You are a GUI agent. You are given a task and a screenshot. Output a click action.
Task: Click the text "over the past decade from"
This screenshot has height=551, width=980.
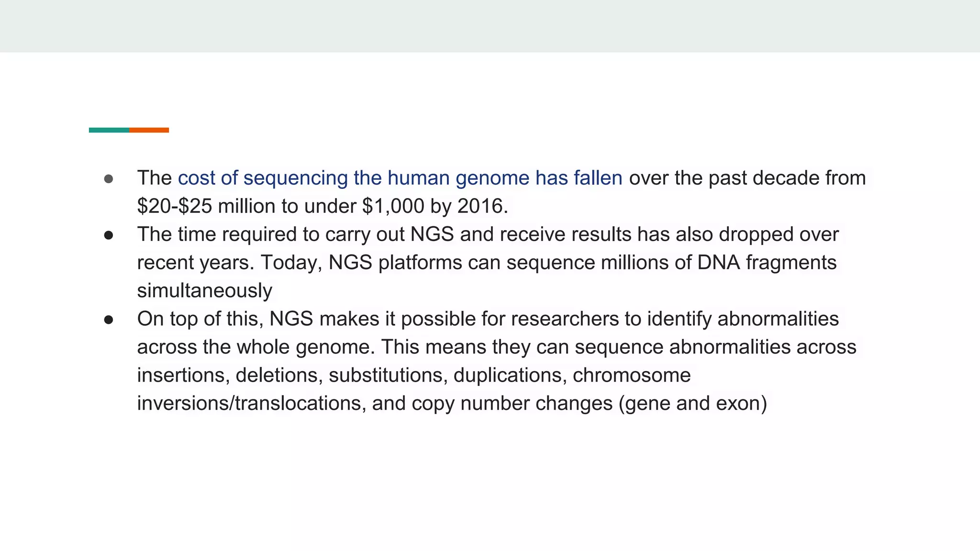coord(747,178)
